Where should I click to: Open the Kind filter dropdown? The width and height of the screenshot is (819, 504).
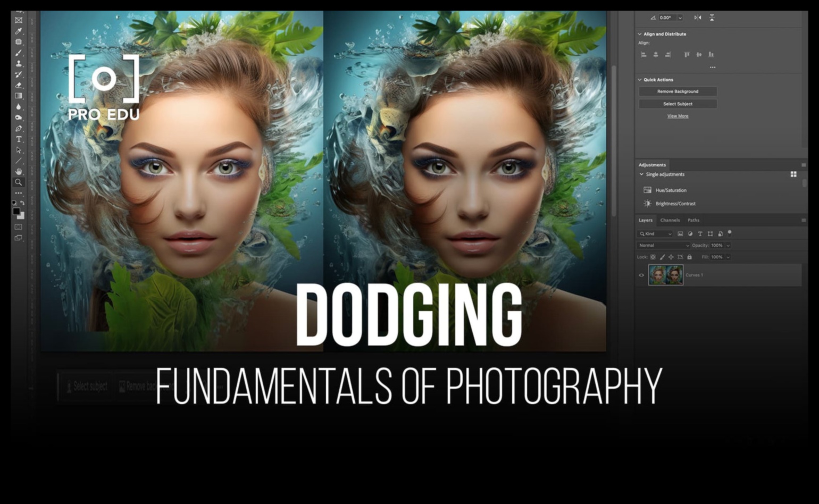click(655, 234)
